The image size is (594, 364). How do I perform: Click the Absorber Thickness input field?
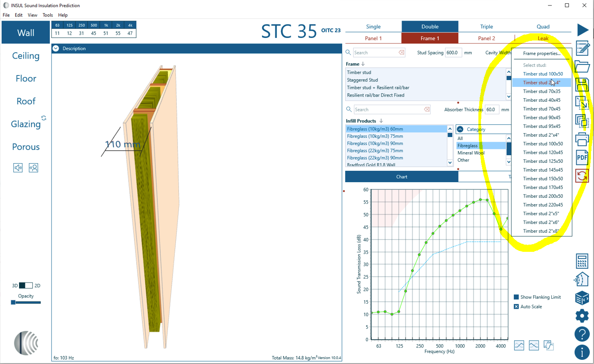(492, 110)
